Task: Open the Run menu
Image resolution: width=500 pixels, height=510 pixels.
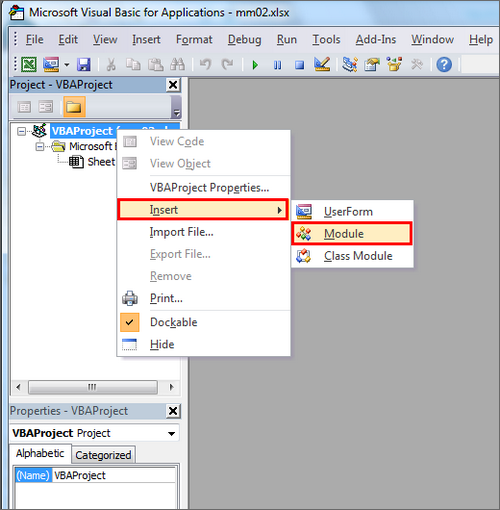Action: tap(287, 40)
